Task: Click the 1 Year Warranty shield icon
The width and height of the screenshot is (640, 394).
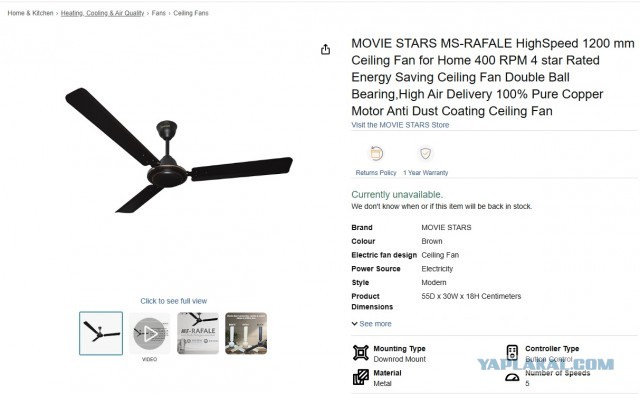Action: click(425, 154)
